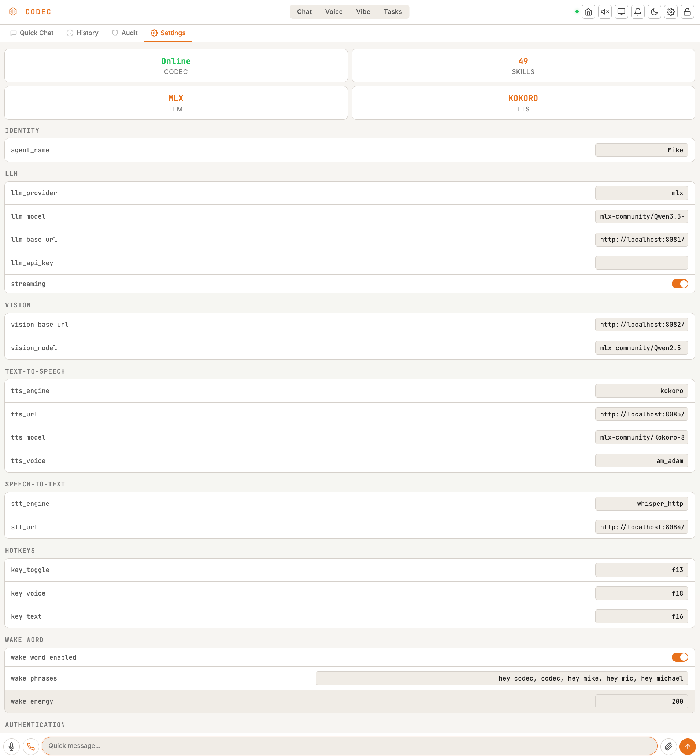Change the wake_energy 200 value
The image size is (700, 756).
coord(642,701)
